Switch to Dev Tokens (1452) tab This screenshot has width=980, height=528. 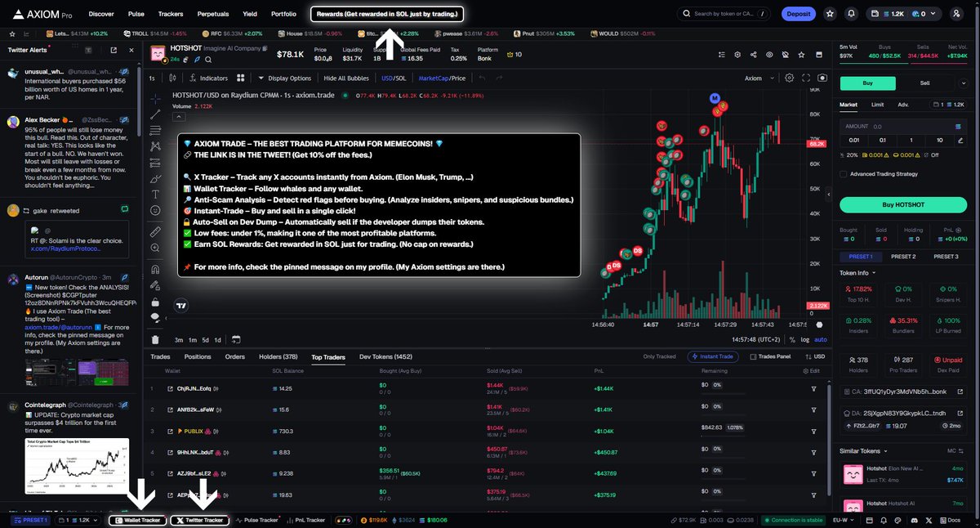pyautogui.click(x=386, y=357)
